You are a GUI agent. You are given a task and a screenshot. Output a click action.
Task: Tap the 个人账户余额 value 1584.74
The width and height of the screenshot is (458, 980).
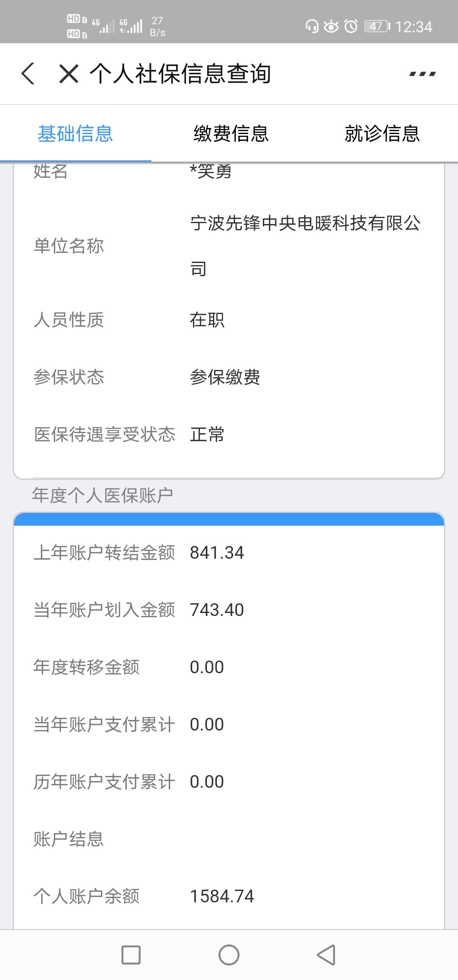tap(222, 896)
